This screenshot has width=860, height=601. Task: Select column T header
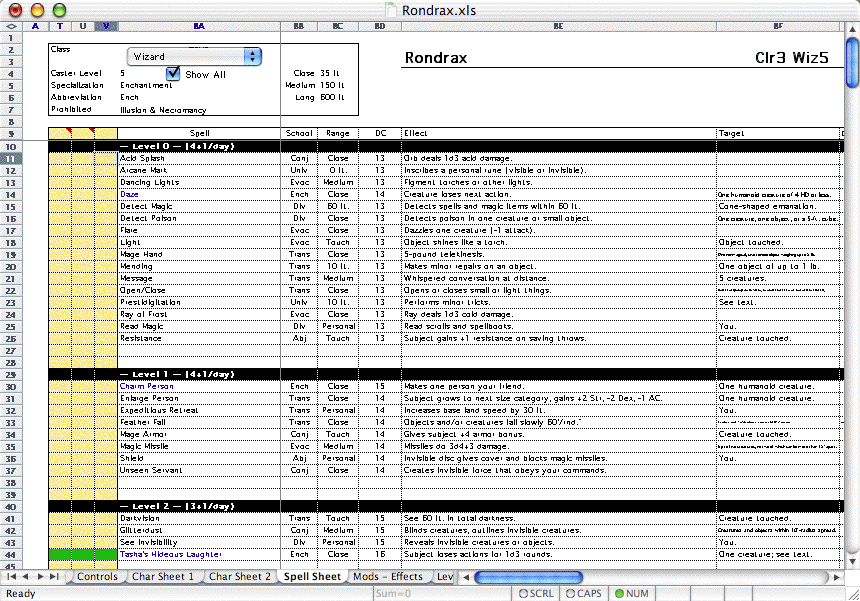click(60, 26)
